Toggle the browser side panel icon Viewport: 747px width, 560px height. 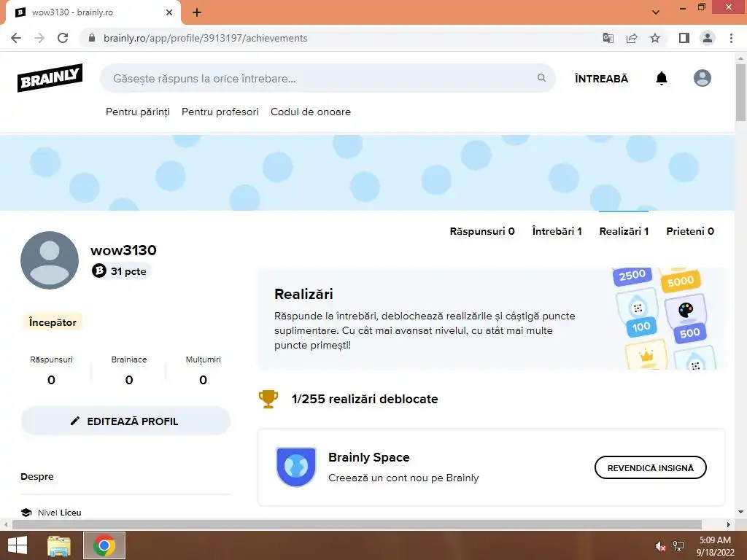click(684, 38)
